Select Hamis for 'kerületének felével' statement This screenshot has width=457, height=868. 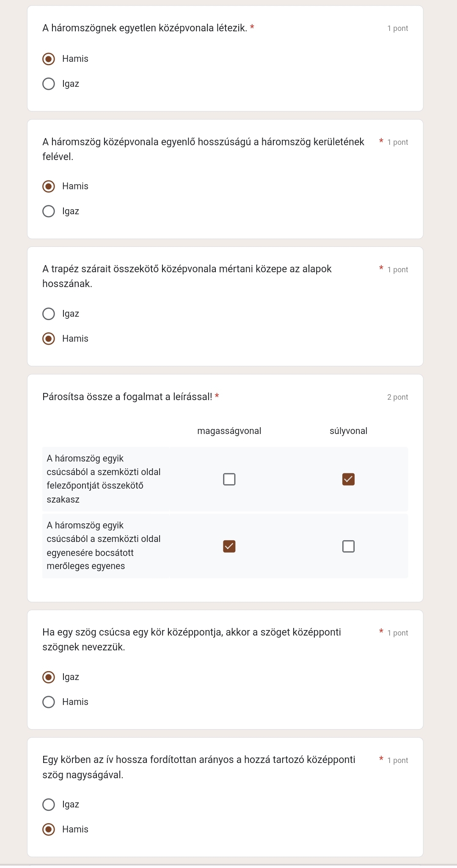point(49,186)
